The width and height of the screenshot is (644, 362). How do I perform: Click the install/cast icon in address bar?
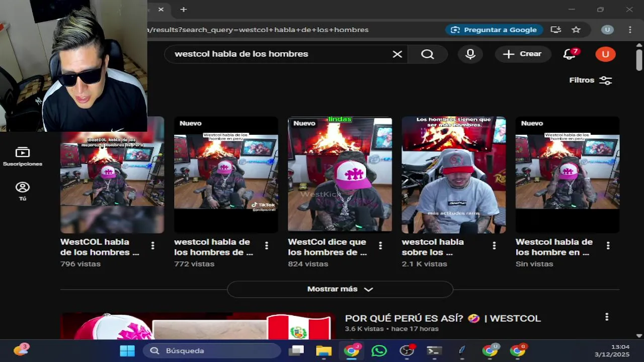tap(556, 30)
